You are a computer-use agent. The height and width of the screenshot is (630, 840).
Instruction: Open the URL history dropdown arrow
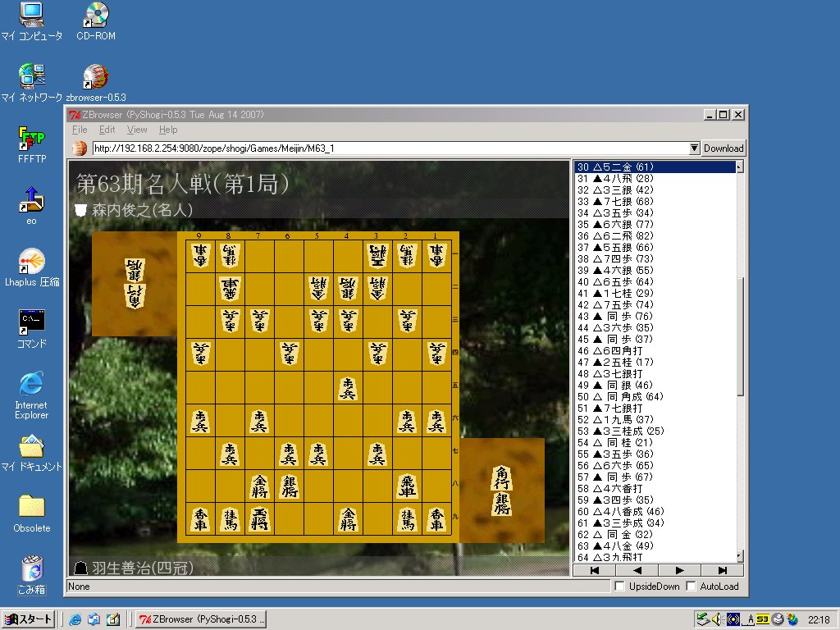tap(694, 148)
